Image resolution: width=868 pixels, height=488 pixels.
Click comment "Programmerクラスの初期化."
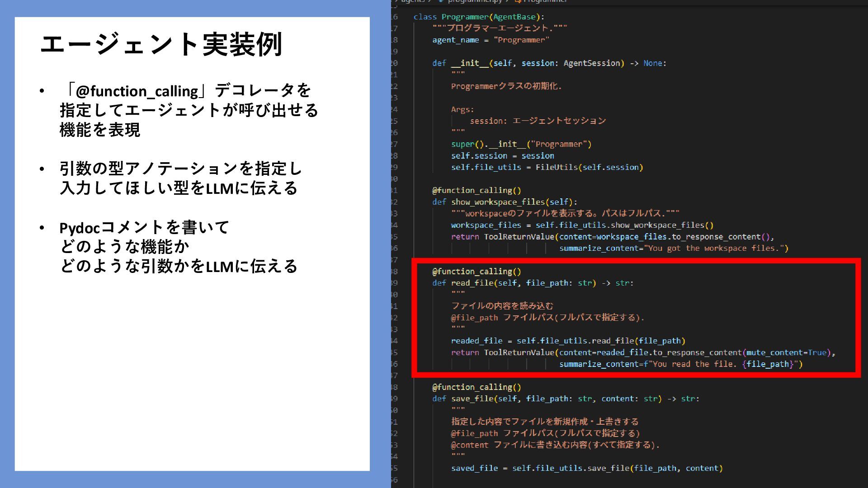[x=506, y=86]
